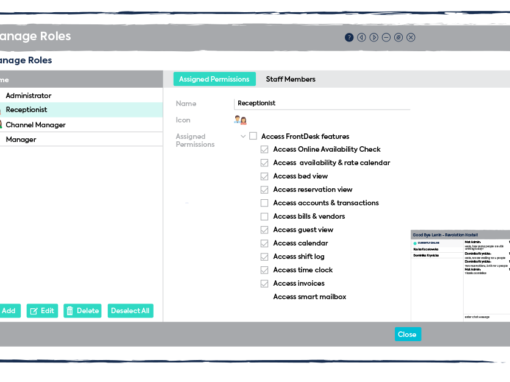Uncheck Access calendar permission
Screen dimensions: 510x382
264,243
